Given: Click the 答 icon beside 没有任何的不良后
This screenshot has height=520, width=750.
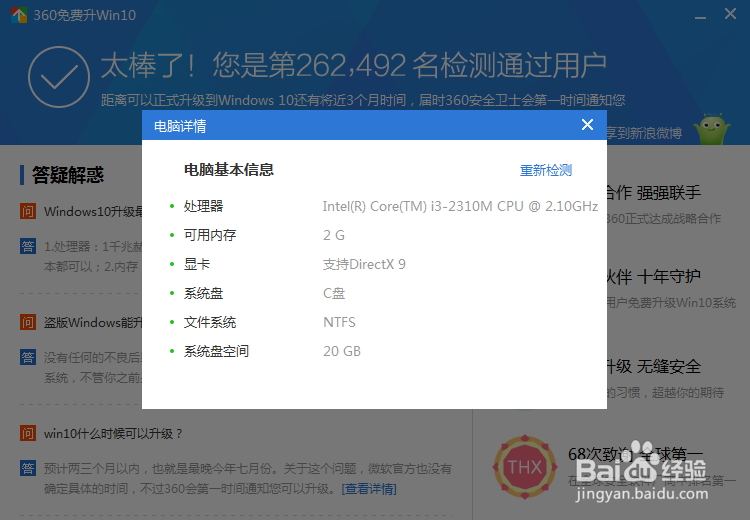Looking at the screenshot, I should (x=28, y=357).
